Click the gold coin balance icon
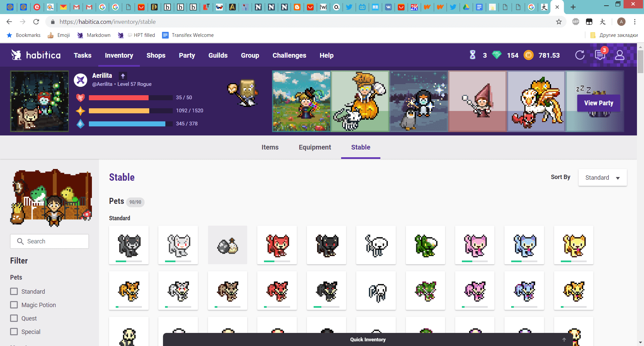 (529, 55)
